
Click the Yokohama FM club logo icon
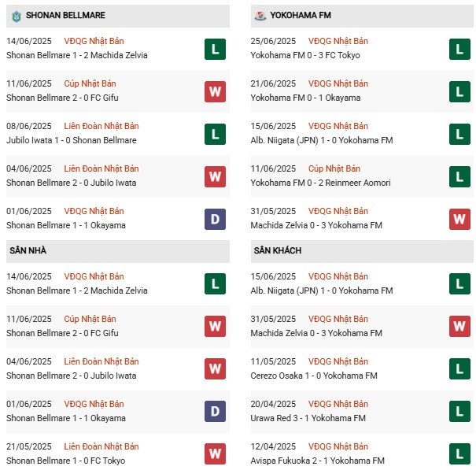pos(260,16)
